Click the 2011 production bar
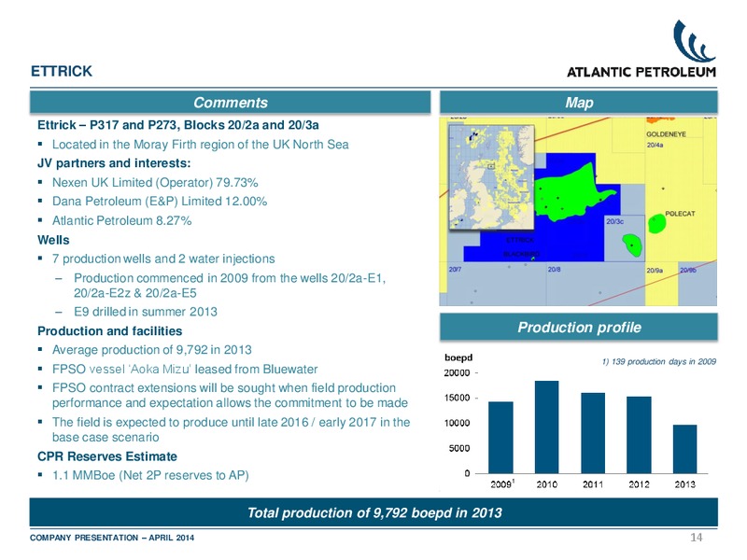The image size is (747, 560). pos(593,433)
